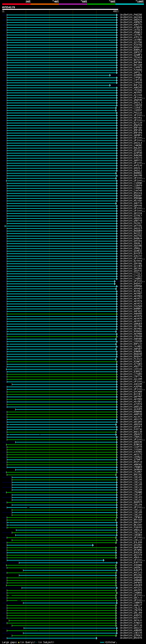Screen dimensions: 146x644
Task: Select label UniRef100_Q7RVQ9
Action: 131,337
